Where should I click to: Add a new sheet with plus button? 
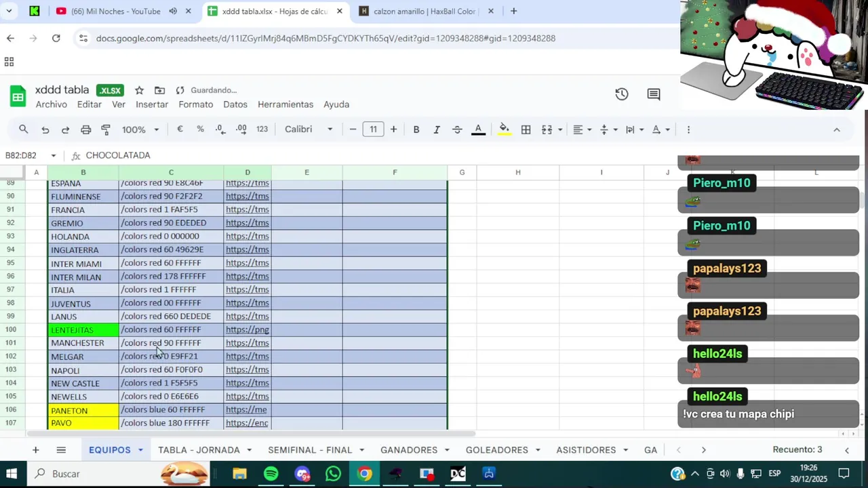pos(35,450)
